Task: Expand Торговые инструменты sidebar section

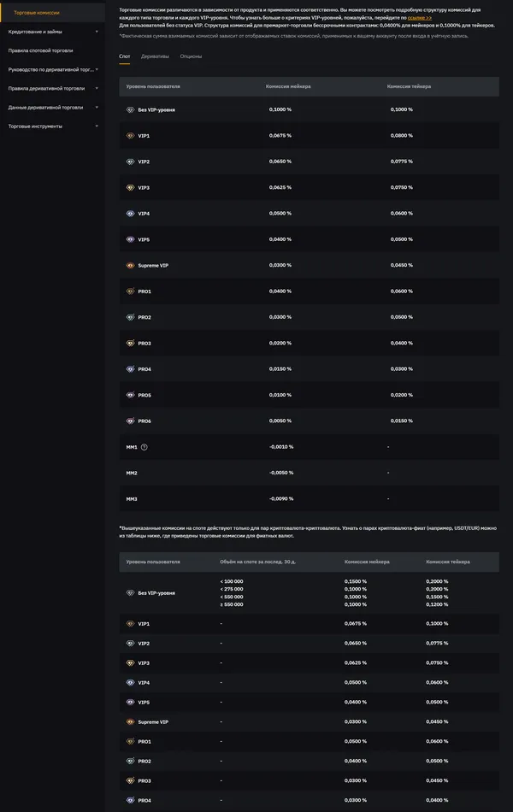Action: 97,127
